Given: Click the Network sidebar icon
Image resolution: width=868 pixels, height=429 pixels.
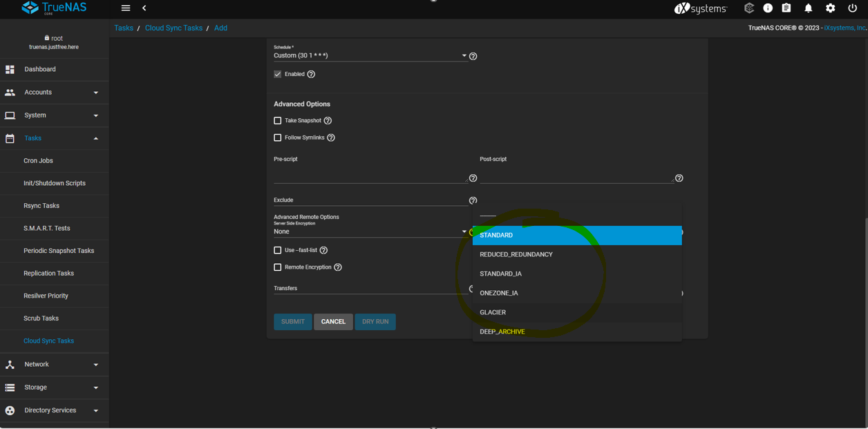Looking at the screenshot, I should tap(10, 364).
